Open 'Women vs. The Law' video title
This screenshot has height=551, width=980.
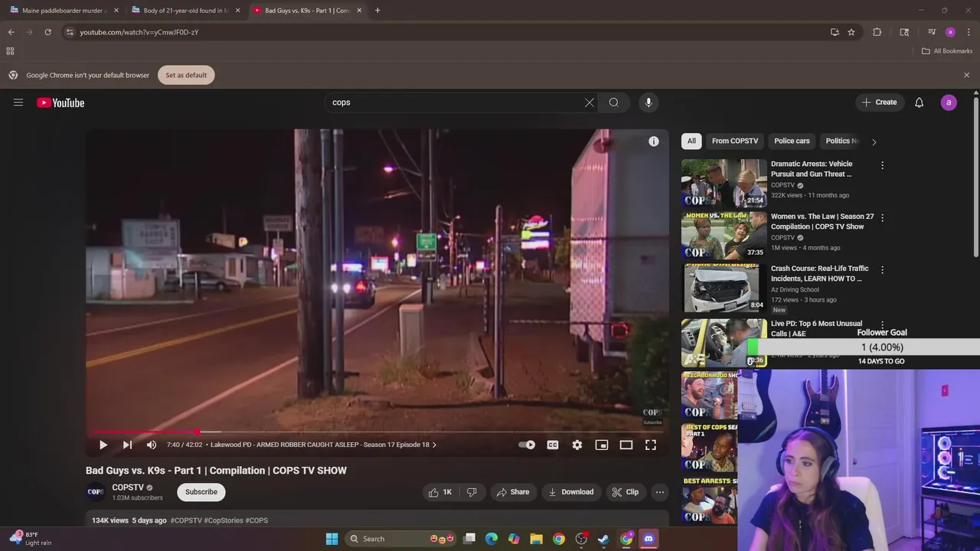pyautogui.click(x=822, y=221)
